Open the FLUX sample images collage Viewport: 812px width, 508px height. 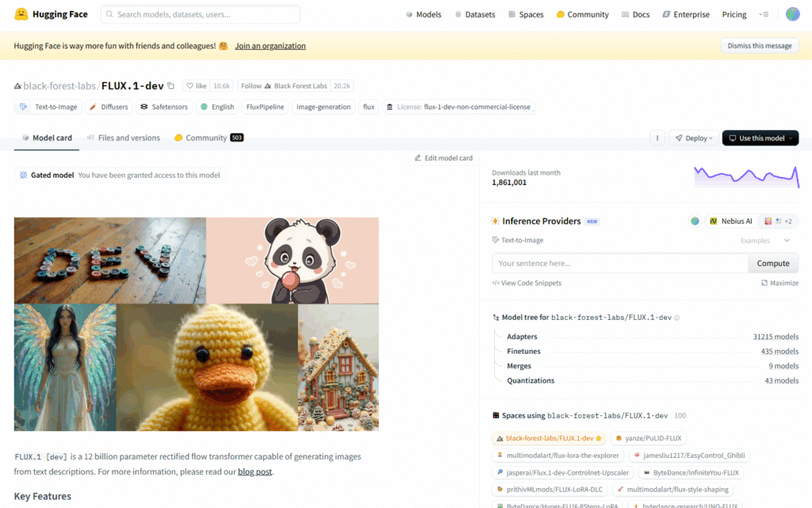pos(197,324)
